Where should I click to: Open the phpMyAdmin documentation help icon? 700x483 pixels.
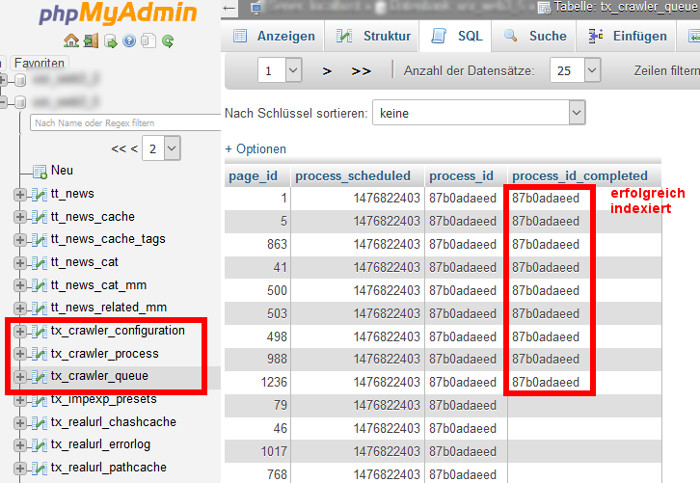[129, 41]
